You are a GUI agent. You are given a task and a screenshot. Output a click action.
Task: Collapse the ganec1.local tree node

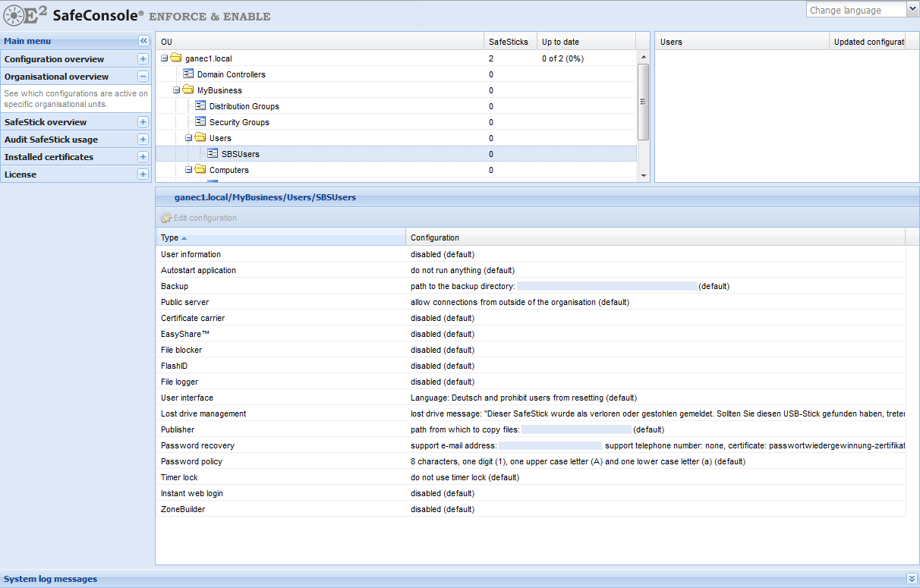pyautogui.click(x=164, y=58)
